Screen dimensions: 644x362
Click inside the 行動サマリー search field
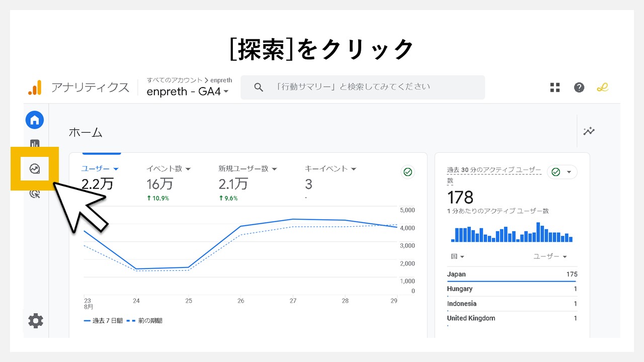pyautogui.click(x=362, y=87)
